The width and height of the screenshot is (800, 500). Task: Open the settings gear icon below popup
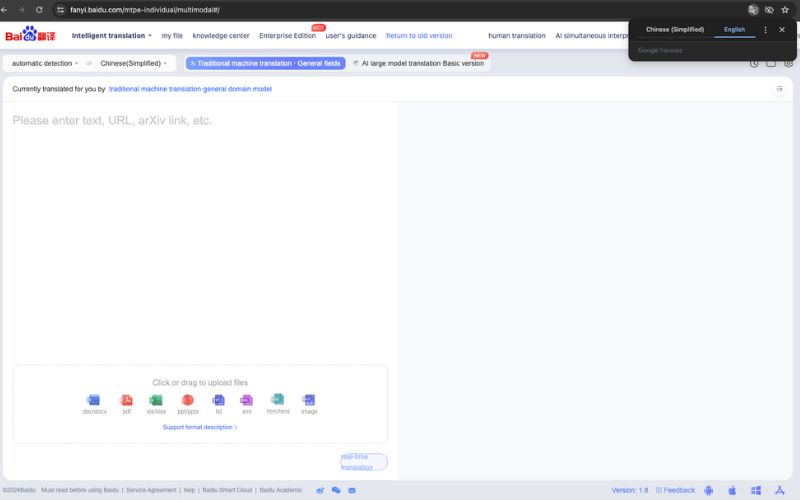tap(789, 64)
